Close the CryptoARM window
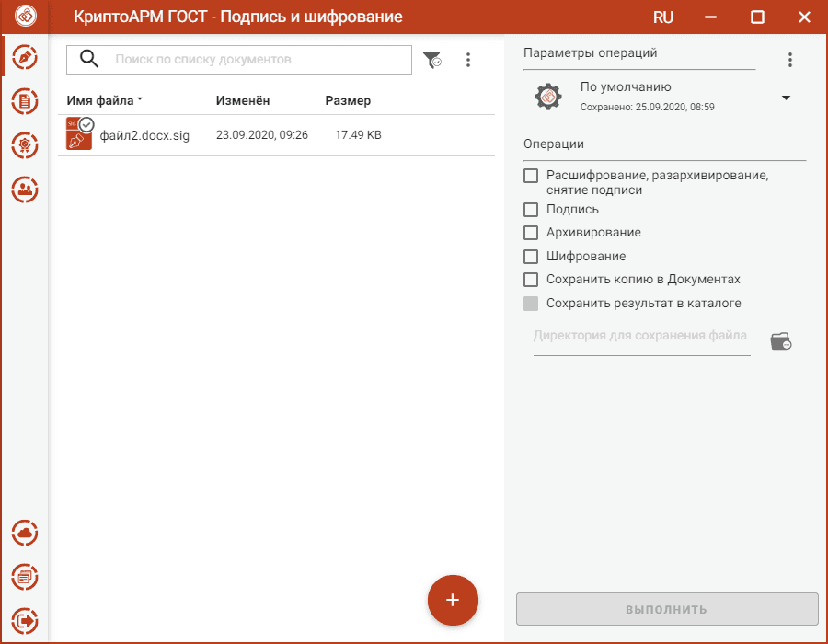This screenshot has height=644, width=828. pyautogui.click(x=804, y=17)
